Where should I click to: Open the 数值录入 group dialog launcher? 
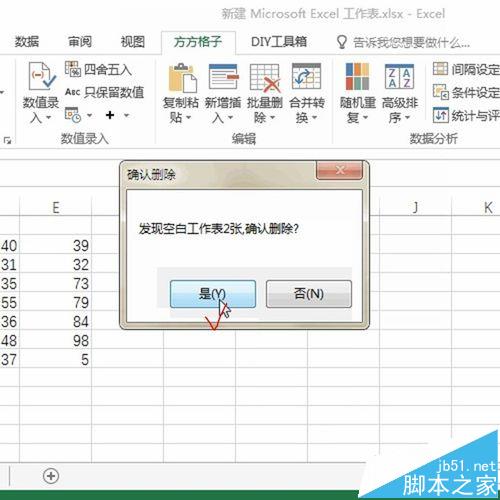click(x=7, y=140)
